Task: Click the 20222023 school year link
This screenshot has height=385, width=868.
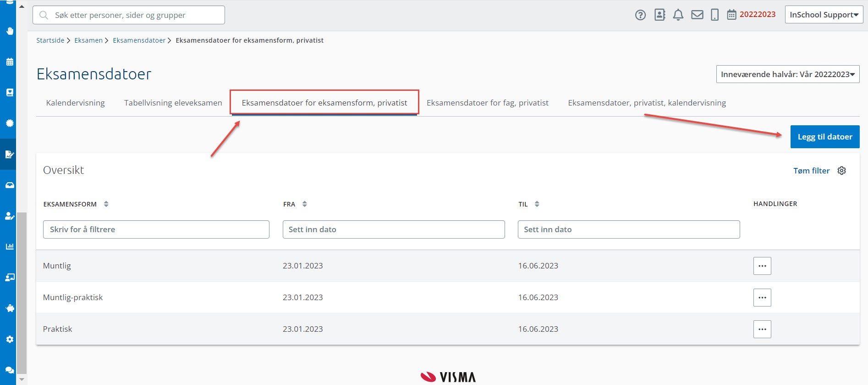Action: pyautogui.click(x=757, y=14)
